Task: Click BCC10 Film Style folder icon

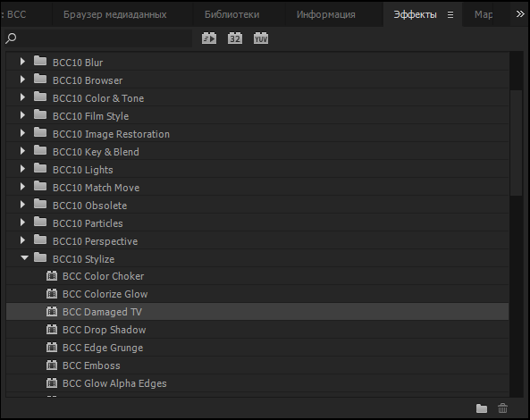Action: click(40, 114)
